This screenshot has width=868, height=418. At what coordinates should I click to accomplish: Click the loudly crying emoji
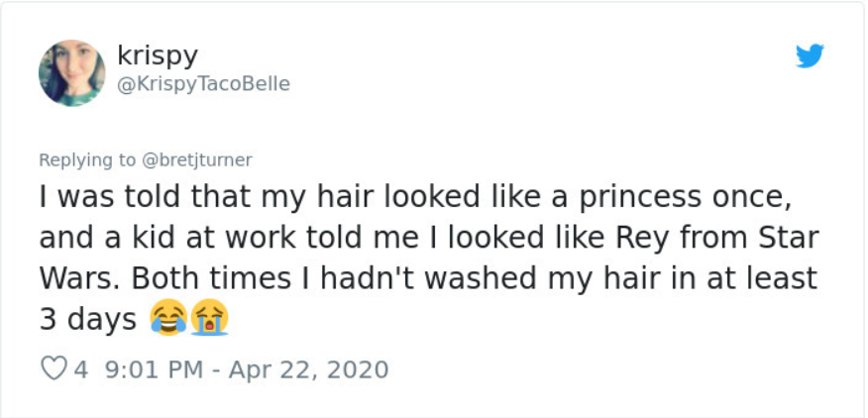click(x=209, y=318)
